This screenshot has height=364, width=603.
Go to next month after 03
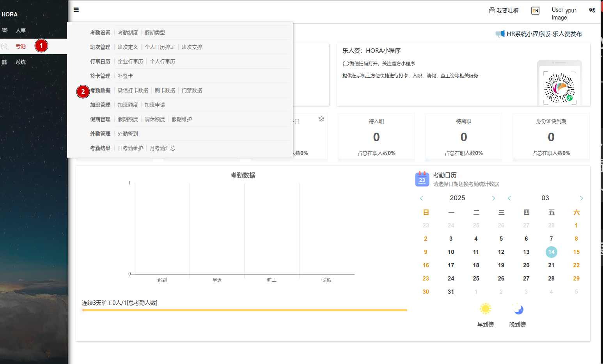tap(581, 198)
